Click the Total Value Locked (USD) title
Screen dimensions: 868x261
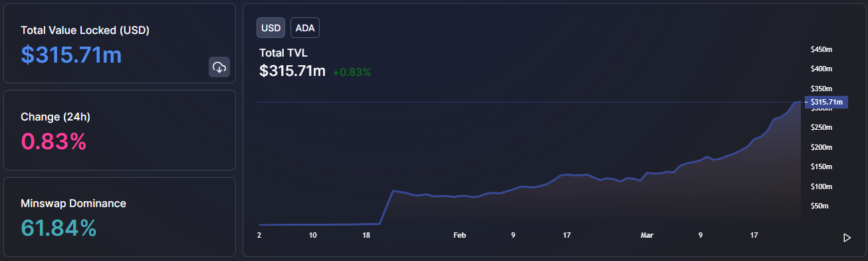(x=85, y=30)
